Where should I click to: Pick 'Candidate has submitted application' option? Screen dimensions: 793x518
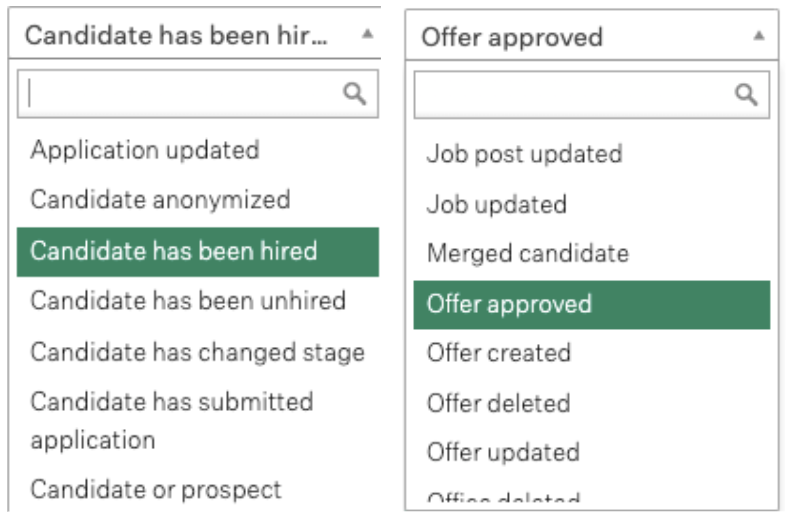tap(198, 421)
